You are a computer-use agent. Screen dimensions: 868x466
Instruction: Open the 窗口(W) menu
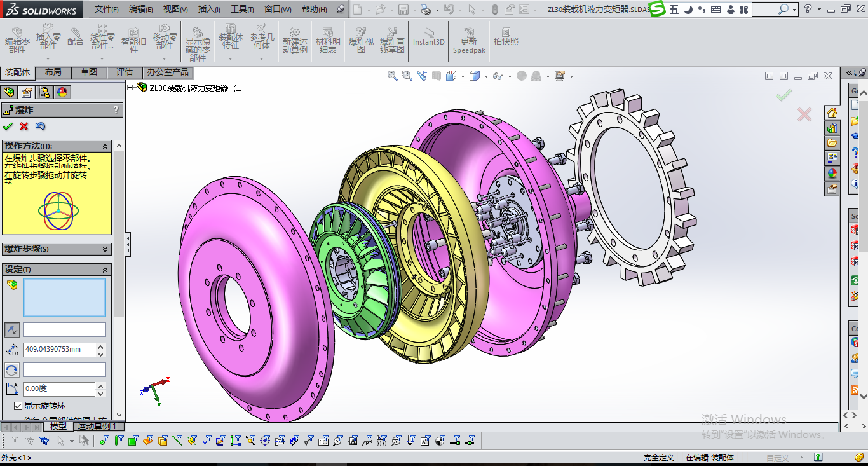(278, 10)
